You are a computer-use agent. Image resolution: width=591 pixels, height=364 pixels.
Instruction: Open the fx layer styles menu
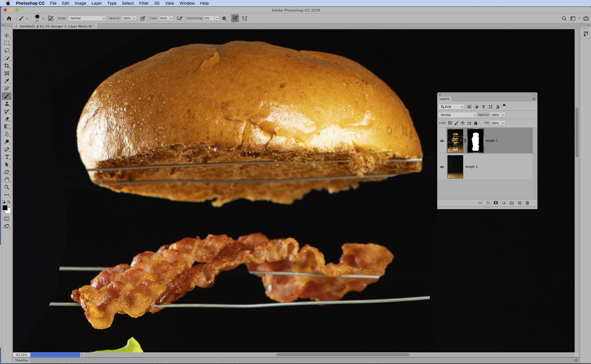[488, 203]
